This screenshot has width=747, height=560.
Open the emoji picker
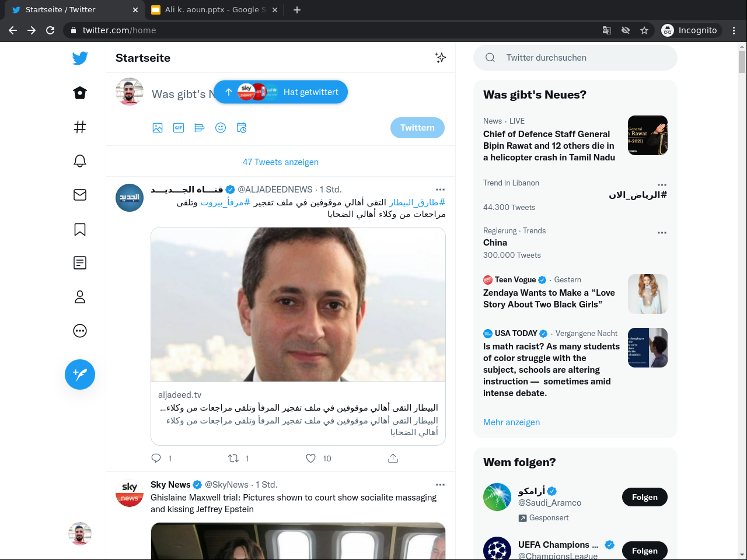[x=221, y=128]
